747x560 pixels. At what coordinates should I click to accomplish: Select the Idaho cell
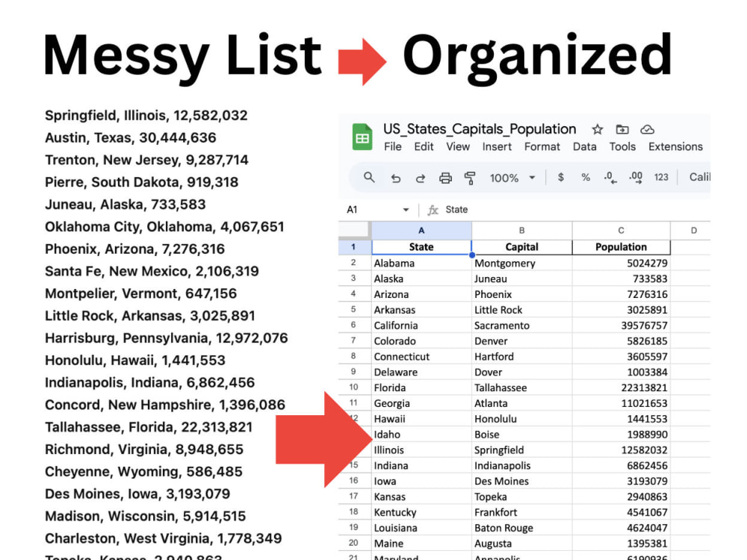click(x=421, y=435)
